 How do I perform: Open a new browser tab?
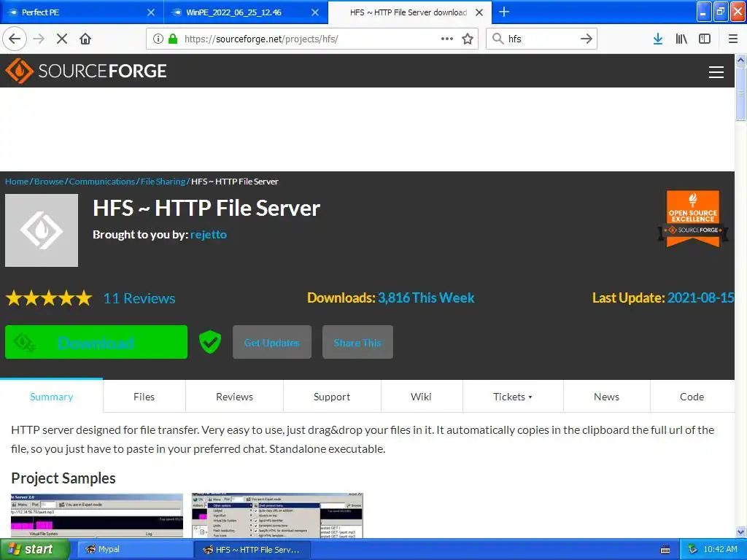pos(504,12)
